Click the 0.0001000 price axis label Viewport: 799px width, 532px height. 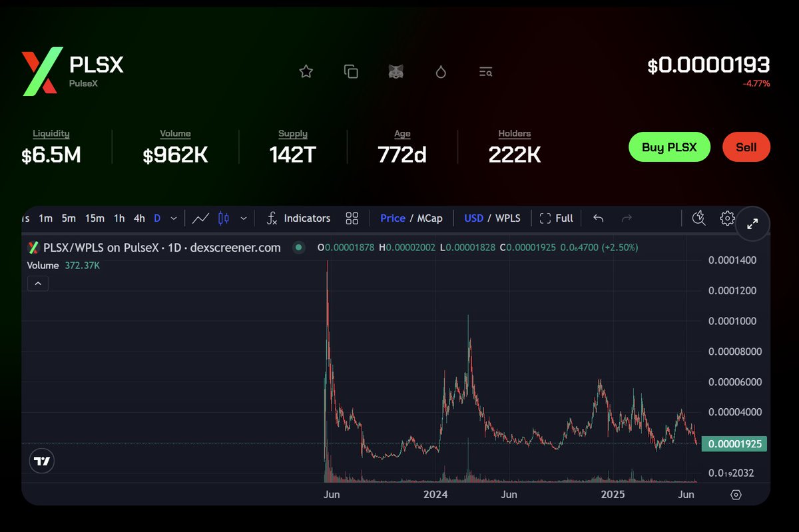coord(732,321)
